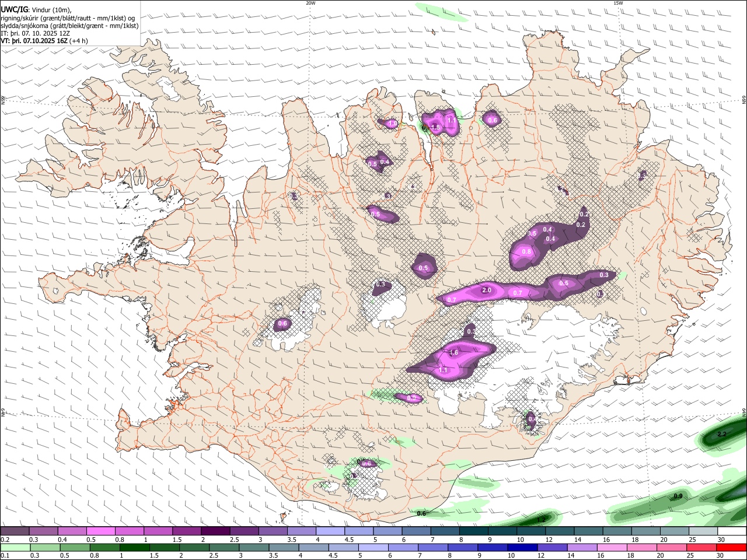Screen dimensions: 747x560
Task: Select the 1.8 precipitation label on north coast
Action: point(435,127)
